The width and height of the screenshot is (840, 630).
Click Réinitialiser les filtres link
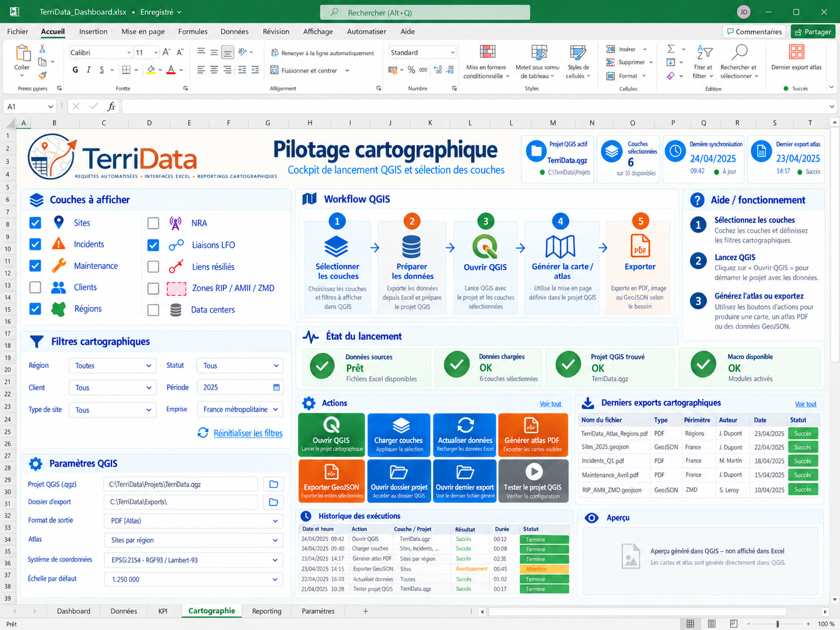coord(248,433)
